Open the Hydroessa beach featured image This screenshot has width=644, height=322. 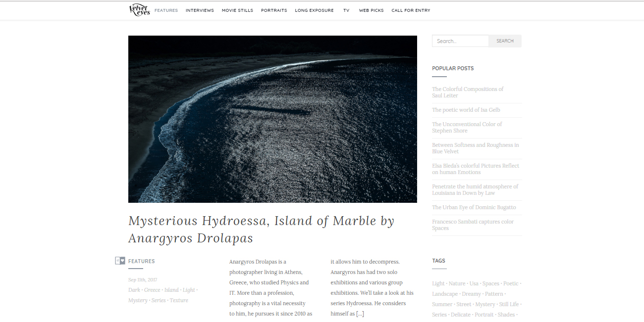[x=272, y=119]
